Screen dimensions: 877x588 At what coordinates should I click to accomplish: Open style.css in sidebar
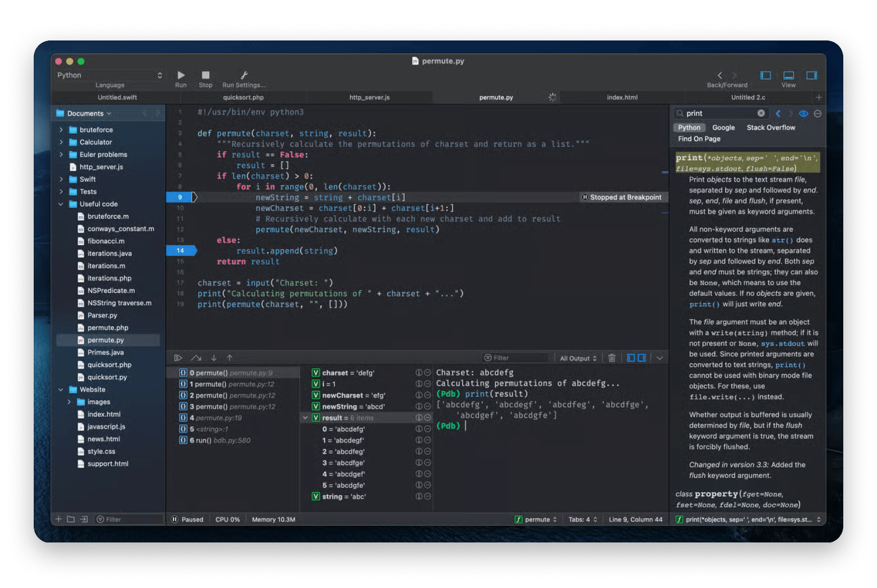(x=101, y=451)
